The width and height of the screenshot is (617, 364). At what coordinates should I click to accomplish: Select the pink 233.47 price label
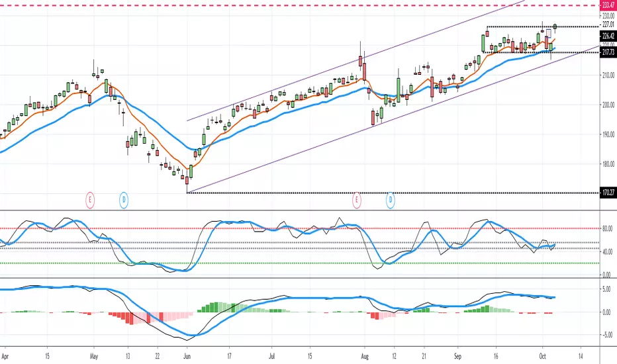click(x=608, y=5)
